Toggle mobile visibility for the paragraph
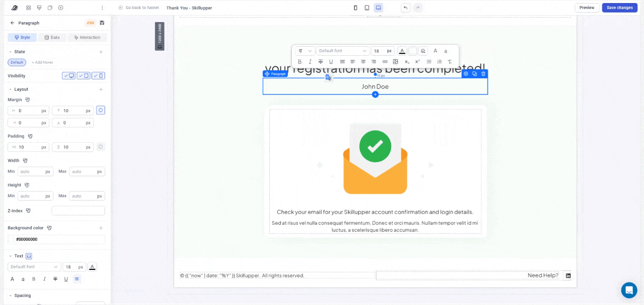 tap(99, 76)
